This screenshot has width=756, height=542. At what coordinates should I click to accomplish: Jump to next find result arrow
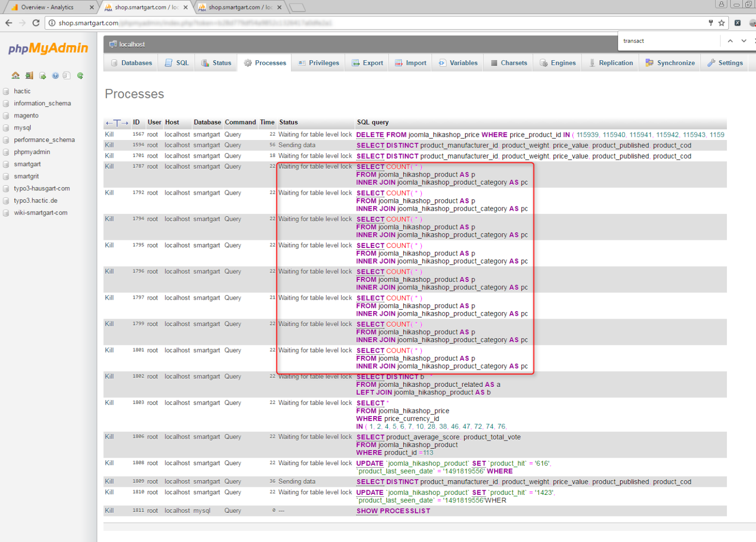pos(743,41)
